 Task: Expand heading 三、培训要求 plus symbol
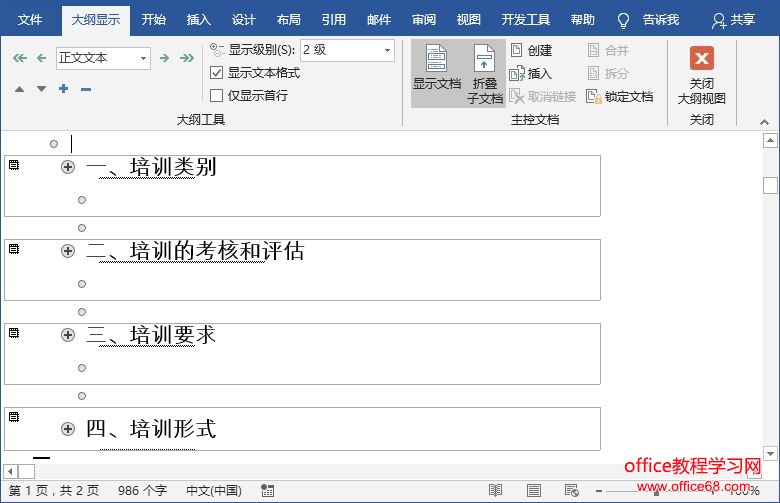pos(68,335)
